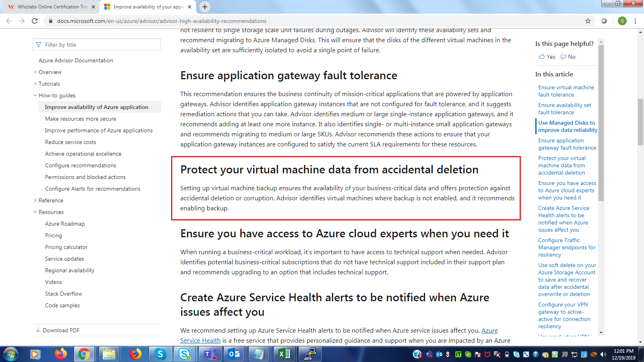Go to Reduce service costs
This screenshot has width=644, height=362.
pos(70,142)
